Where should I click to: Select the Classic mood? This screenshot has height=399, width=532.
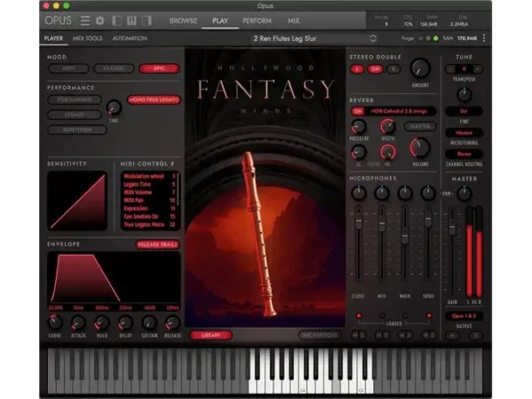(114, 68)
